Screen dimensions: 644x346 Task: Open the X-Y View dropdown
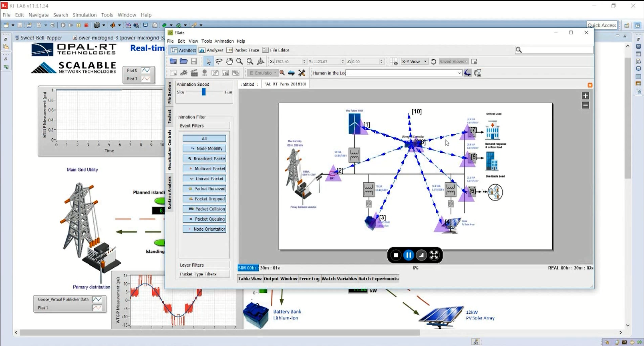[x=415, y=62]
